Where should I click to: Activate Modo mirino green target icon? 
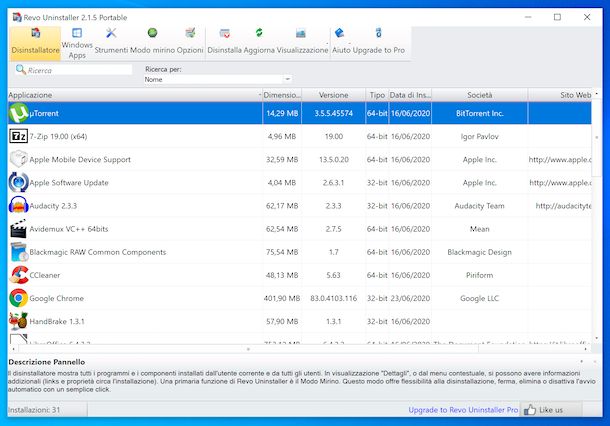pos(152,33)
